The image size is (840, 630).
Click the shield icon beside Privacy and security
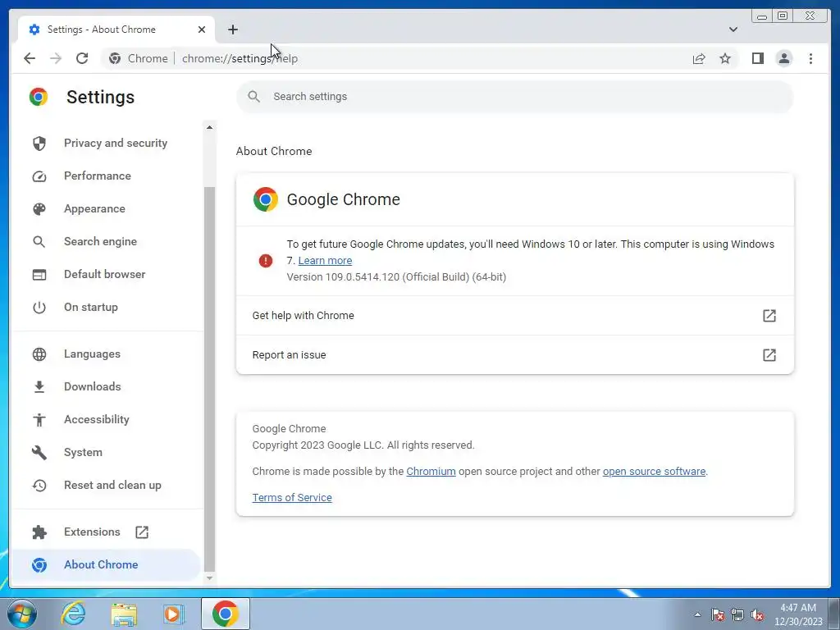39,143
